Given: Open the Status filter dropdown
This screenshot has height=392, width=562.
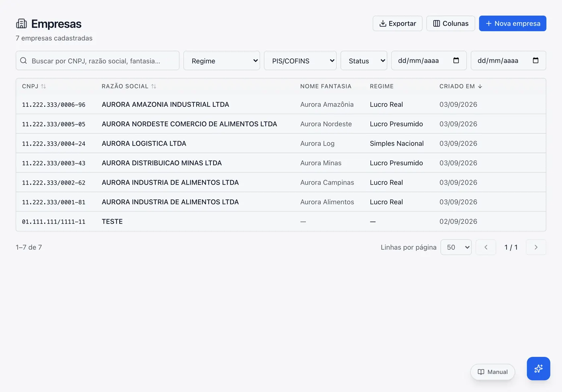Looking at the screenshot, I should point(364,61).
